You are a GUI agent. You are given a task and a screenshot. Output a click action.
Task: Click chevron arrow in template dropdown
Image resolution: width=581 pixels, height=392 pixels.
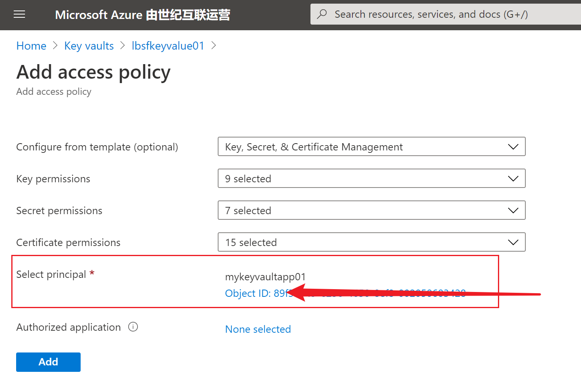pyautogui.click(x=513, y=147)
